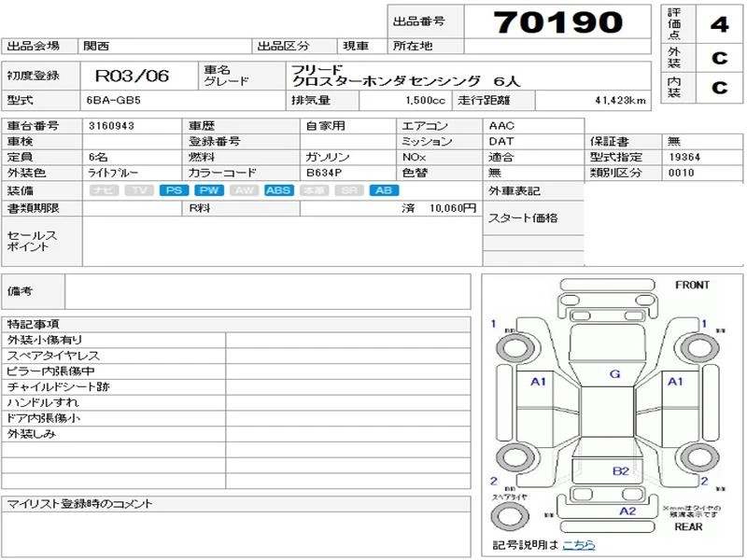Open the こちら symbol explanation link
Viewport: 747px width, 560px height.
click(x=577, y=545)
